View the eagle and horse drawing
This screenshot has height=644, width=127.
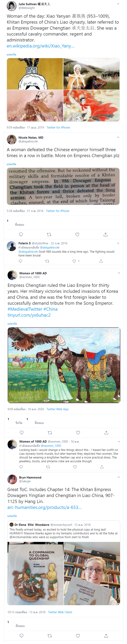tap(64, 365)
